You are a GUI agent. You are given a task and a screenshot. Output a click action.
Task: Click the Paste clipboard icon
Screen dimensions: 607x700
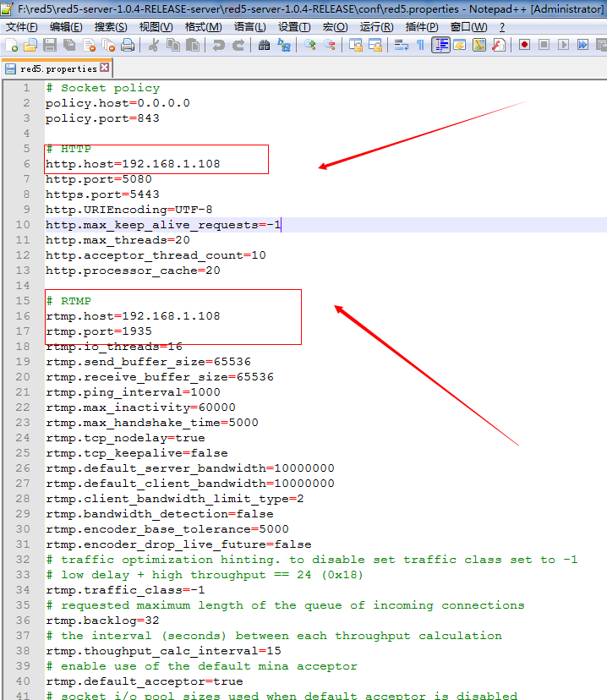pos(193,45)
